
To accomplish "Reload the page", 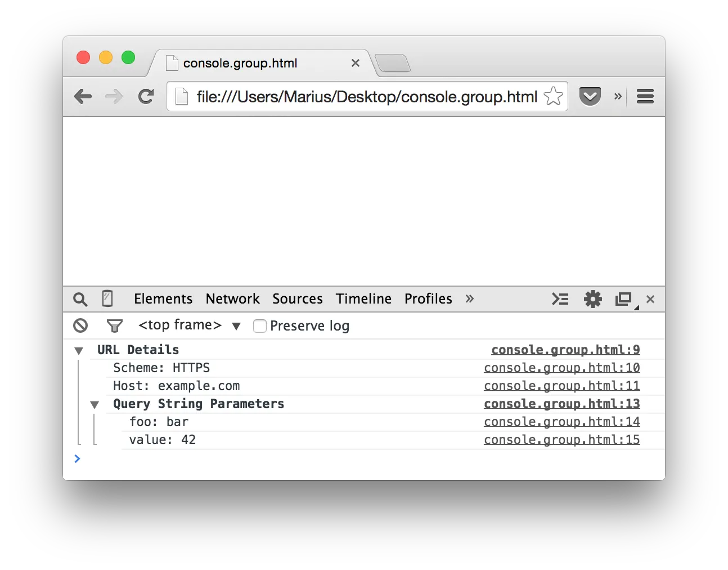I will (x=146, y=97).
